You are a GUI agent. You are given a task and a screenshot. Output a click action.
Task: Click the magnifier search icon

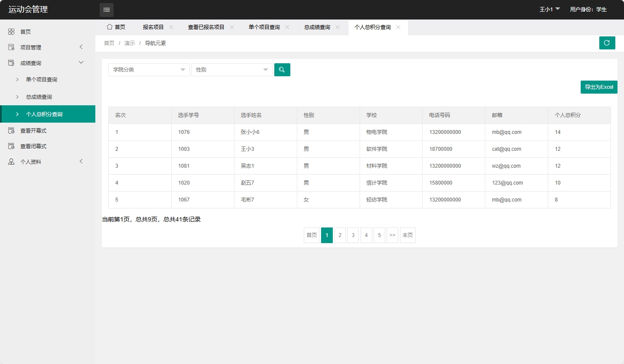[x=282, y=69]
